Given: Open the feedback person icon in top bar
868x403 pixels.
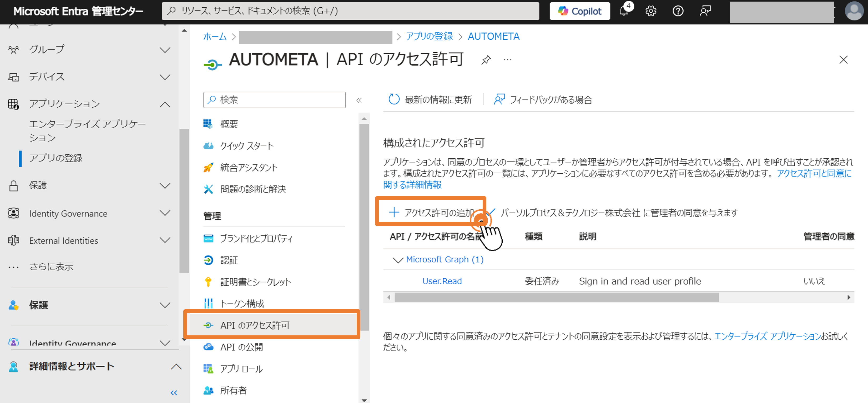Looking at the screenshot, I should point(705,11).
